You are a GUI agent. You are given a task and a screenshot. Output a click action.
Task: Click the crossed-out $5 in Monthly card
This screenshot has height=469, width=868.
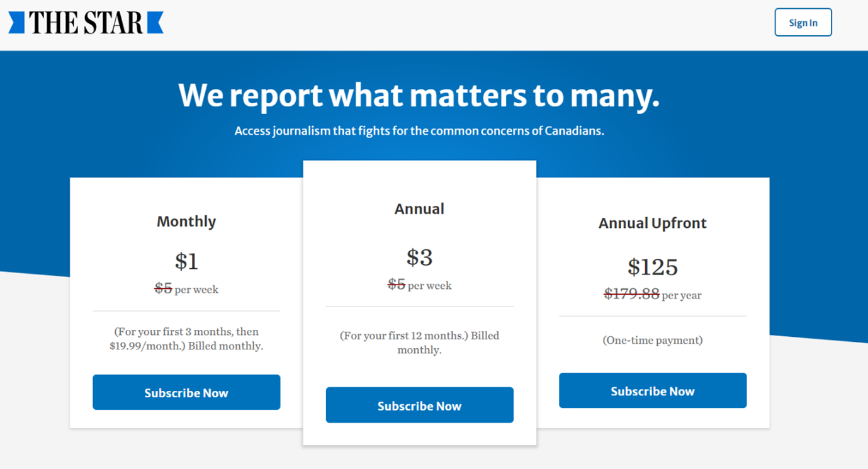click(x=164, y=289)
